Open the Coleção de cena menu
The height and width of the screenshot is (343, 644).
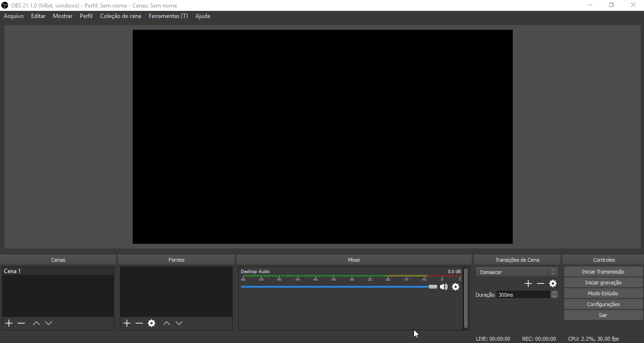point(121,16)
